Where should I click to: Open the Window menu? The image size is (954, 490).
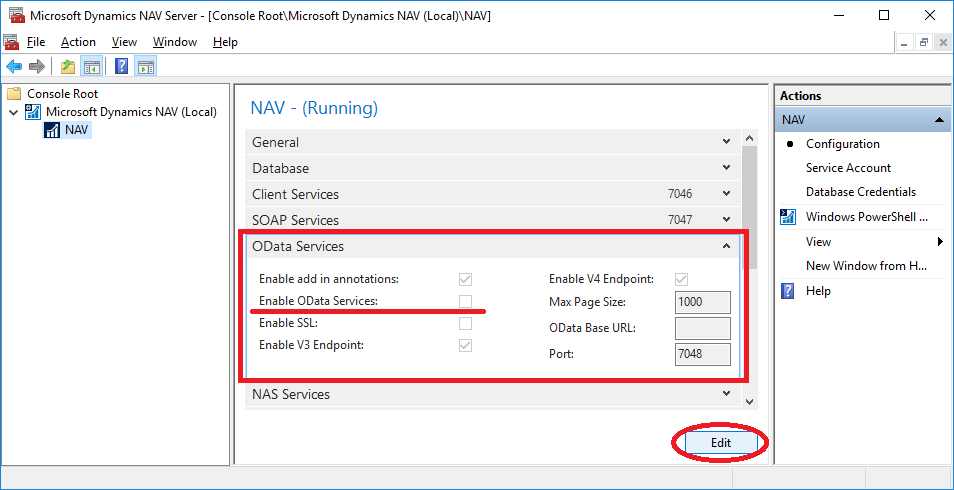pyautogui.click(x=175, y=42)
